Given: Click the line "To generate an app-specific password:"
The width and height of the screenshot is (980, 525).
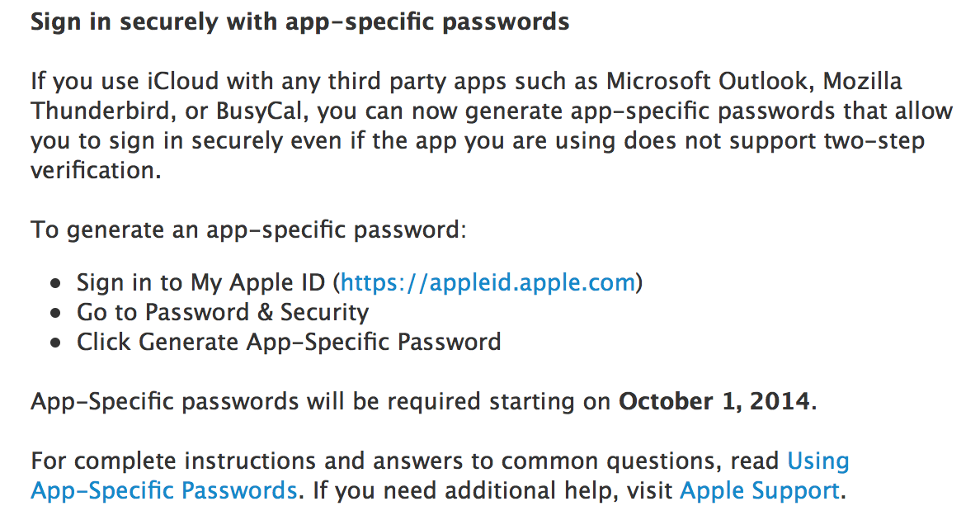Looking at the screenshot, I should tap(248, 229).
